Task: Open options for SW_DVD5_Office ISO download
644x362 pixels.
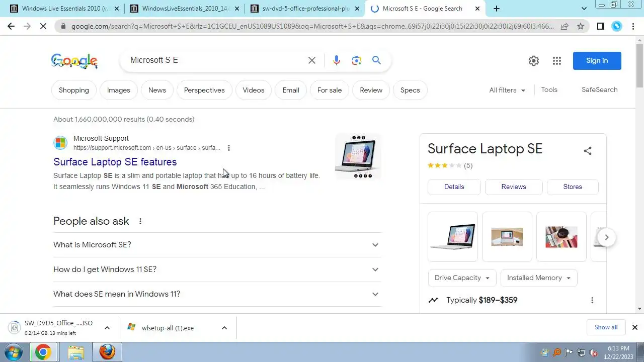Action: 107,328
